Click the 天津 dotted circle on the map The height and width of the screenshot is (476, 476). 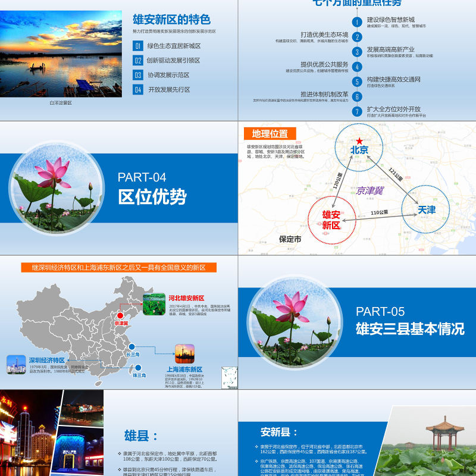(426, 209)
